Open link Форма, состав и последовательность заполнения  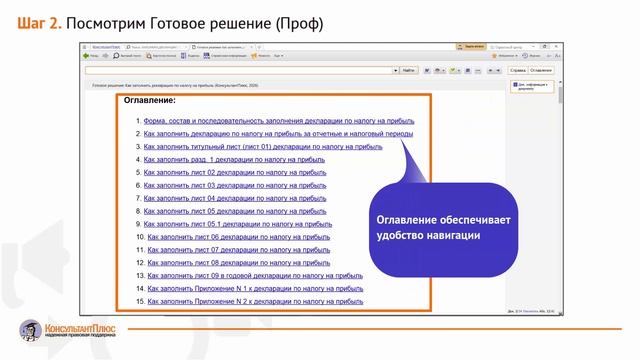coord(279,121)
